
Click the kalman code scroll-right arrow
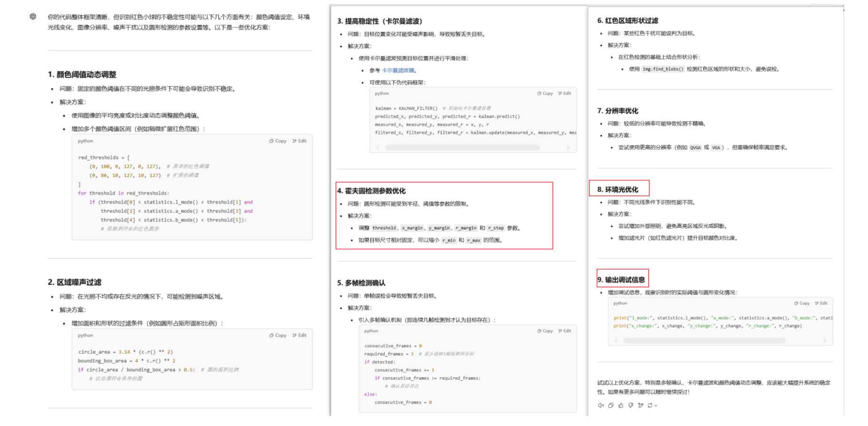(568, 148)
